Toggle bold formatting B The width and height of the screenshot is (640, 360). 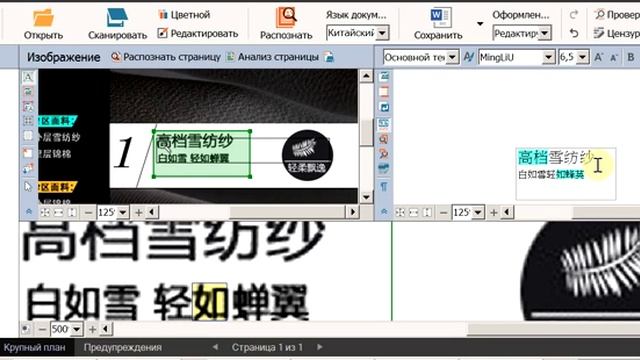(631, 57)
